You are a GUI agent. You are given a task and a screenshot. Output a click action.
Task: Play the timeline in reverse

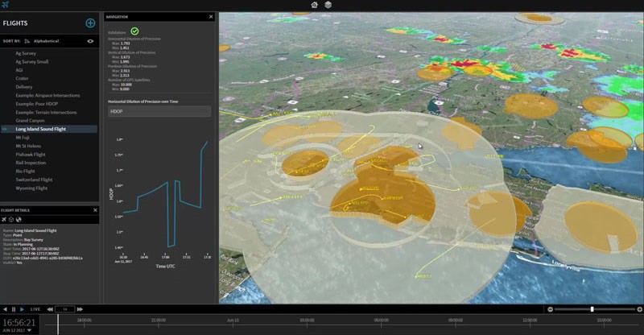[x=5, y=309]
